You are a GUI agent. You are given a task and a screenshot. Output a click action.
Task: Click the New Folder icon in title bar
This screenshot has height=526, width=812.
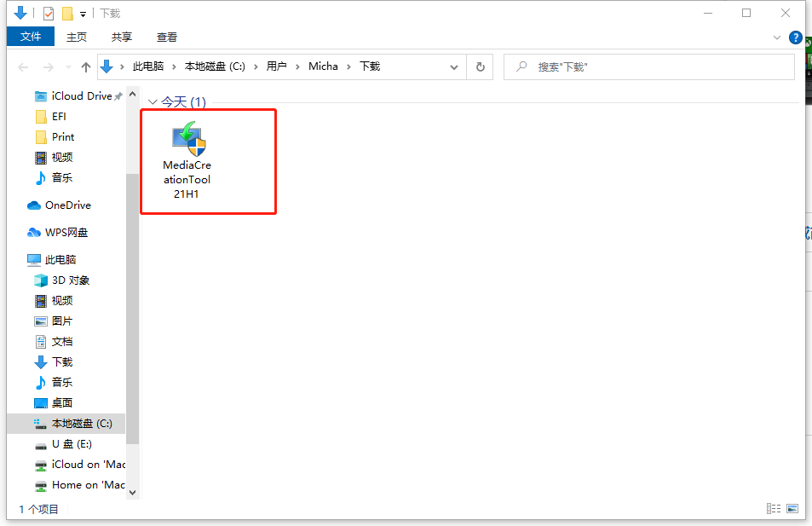click(67, 14)
